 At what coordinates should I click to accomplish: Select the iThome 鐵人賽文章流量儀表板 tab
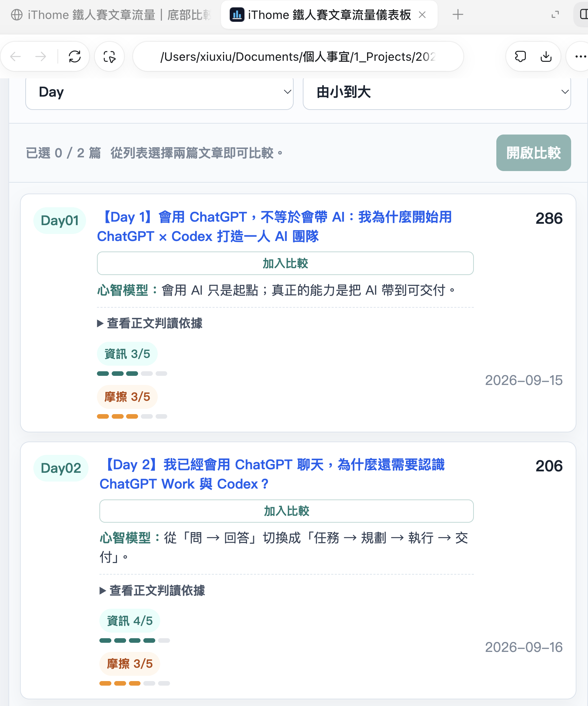click(329, 15)
